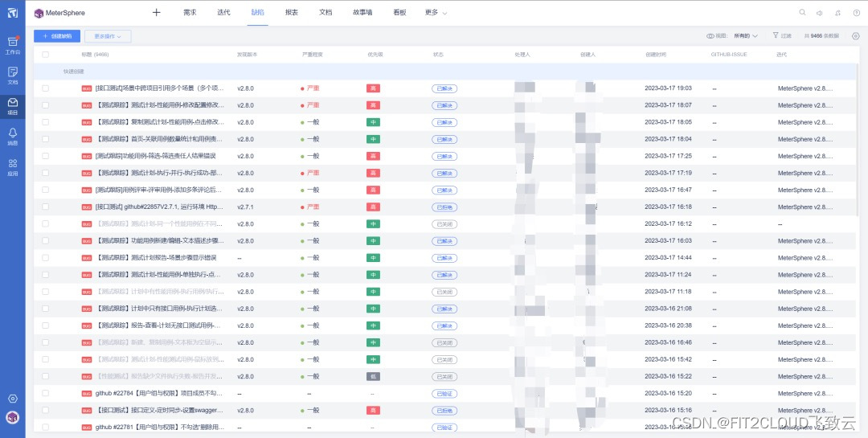Click BUG icon on 功能用例-筛选 row
Viewport: 868px width, 438px height.
click(86, 156)
